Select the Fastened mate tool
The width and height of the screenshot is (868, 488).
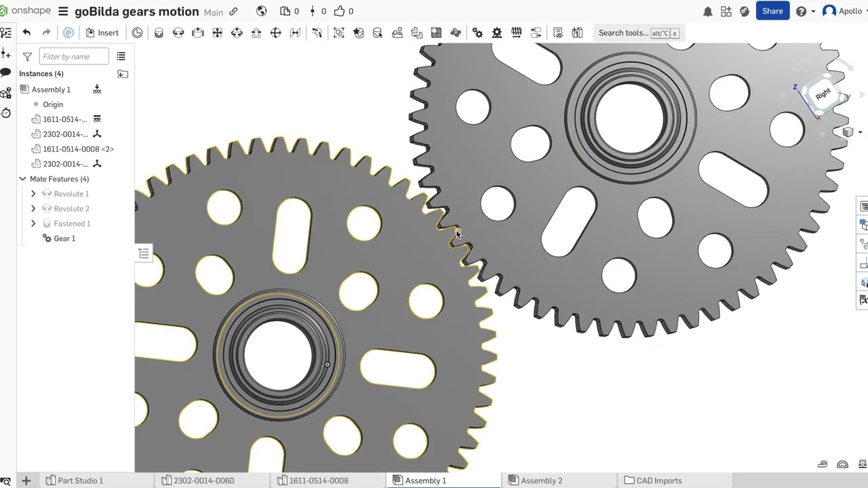tap(159, 33)
